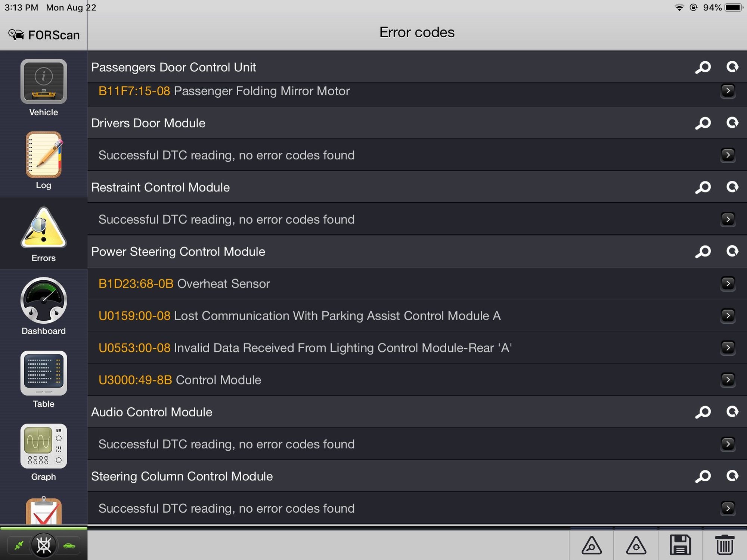Clear codes with the trash can icon
This screenshot has height=560, width=747.
725,545
